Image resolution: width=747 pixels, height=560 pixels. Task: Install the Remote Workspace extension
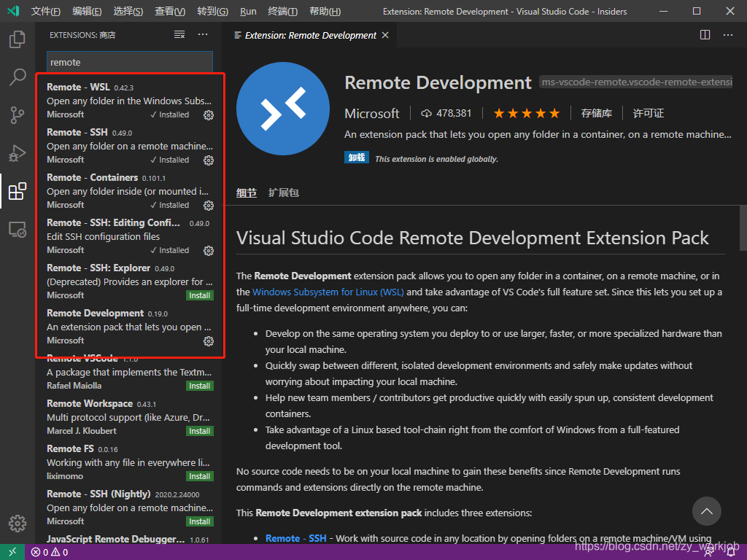[200, 431]
